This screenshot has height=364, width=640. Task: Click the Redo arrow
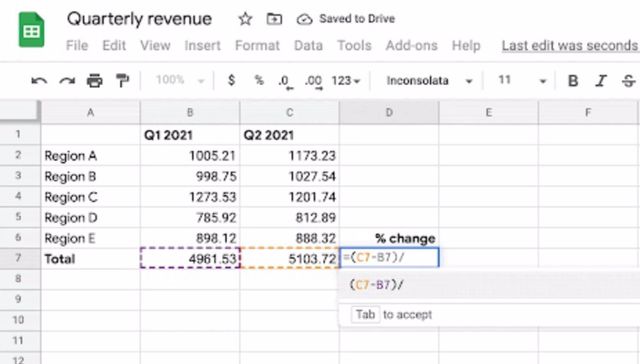(67, 81)
